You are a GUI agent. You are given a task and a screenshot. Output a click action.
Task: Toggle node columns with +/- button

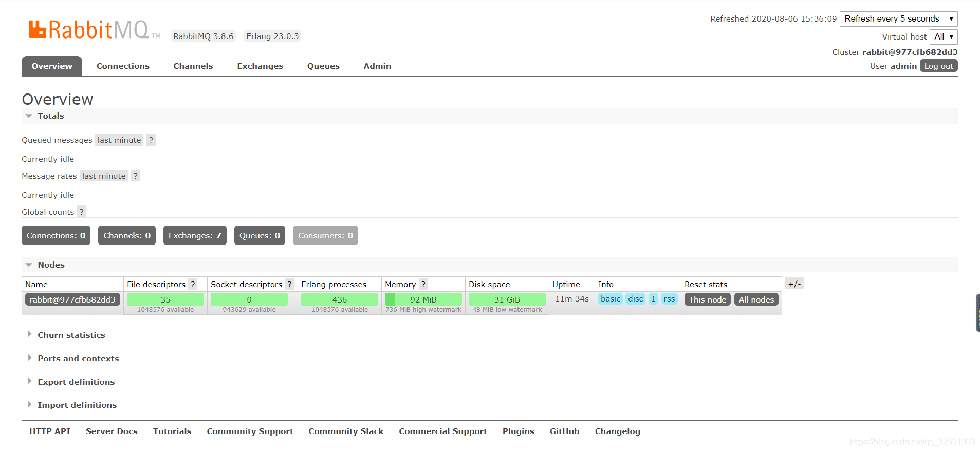[794, 284]
